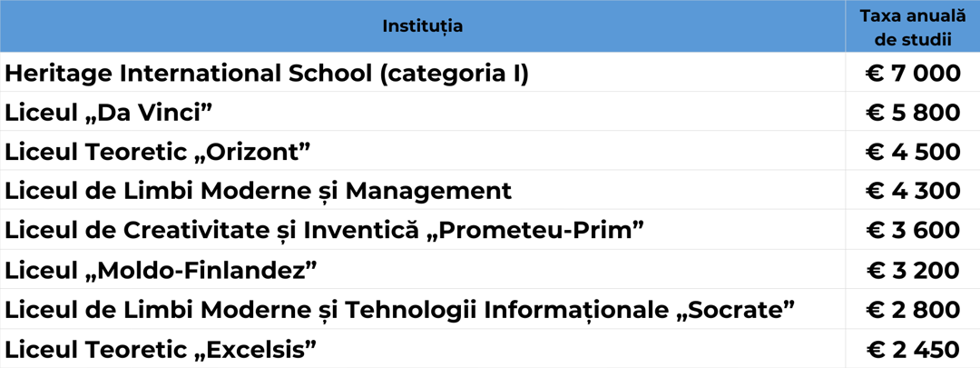Image resolution: width=980 pixels, height=368 pixels.
Task: Select the € 4 500 fee cell
Action: click(912, 152)
